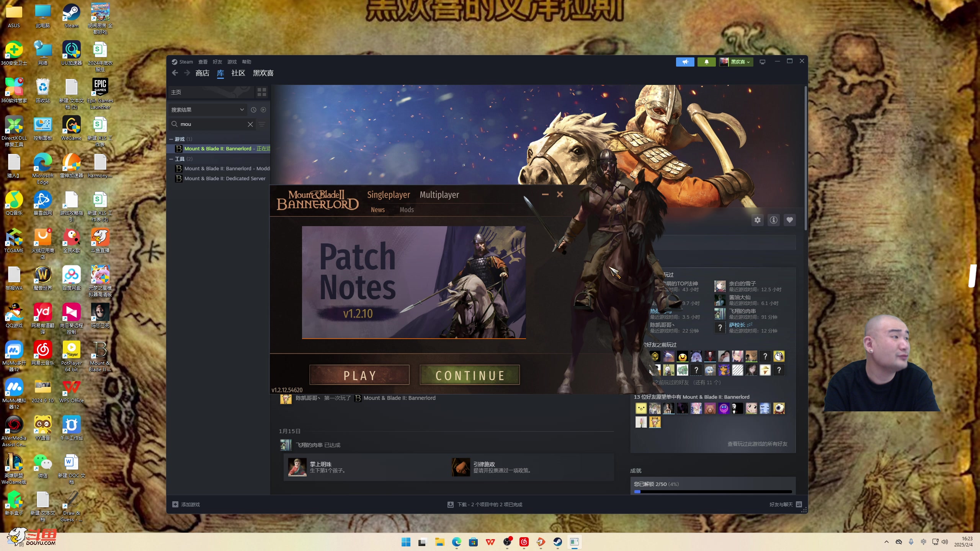Image resolution: width=980 pixels, height=551 pixels.
Task: Open the Patch Notes v1.2.10 news image
Action: pos(413,282)
